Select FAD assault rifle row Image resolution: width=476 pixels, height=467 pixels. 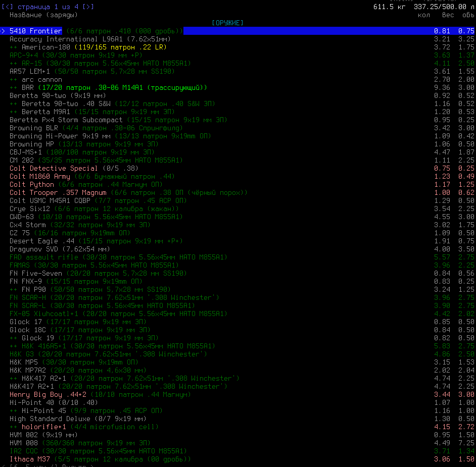(x=238, y=257)
